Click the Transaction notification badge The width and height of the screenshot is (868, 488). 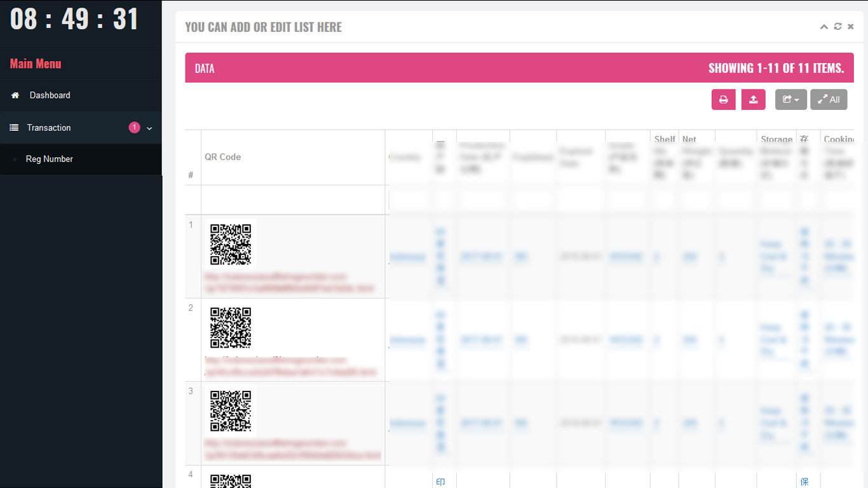coord(134,128)
